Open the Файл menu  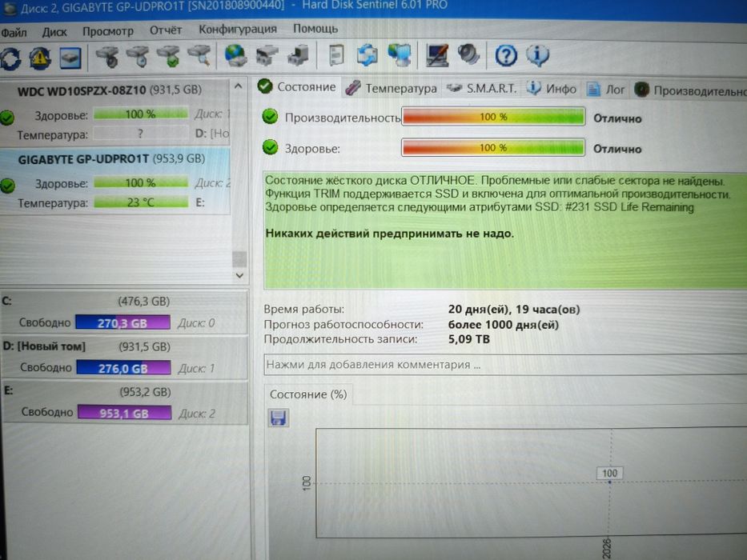tap(14, 32)
